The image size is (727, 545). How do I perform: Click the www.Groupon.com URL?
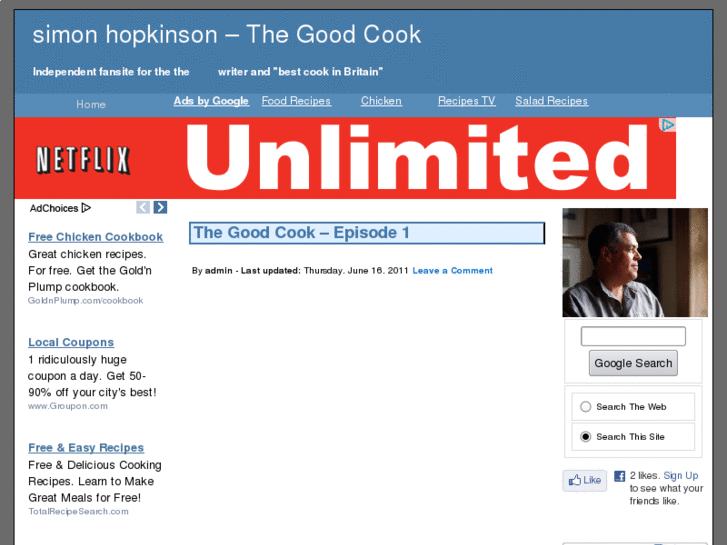(x=68, y=406)
